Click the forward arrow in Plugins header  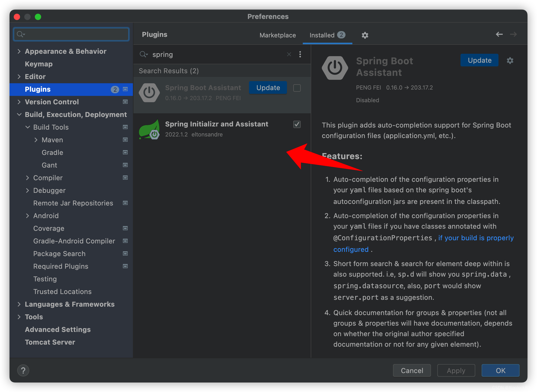coord(513,34)
